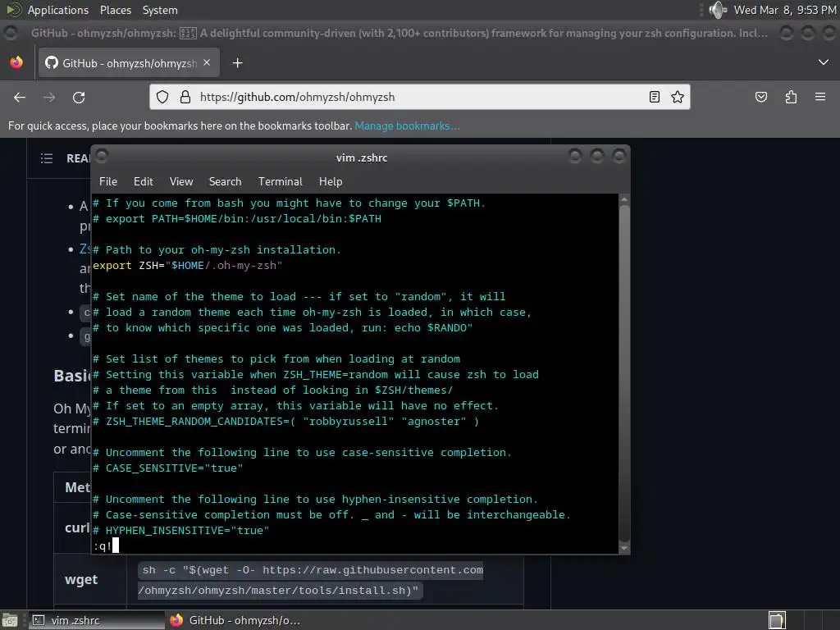Image resolution: width=840 pixels, height=630 pixels.
Task: Click the clock showing Wed Mar 8
Action: 784,10
